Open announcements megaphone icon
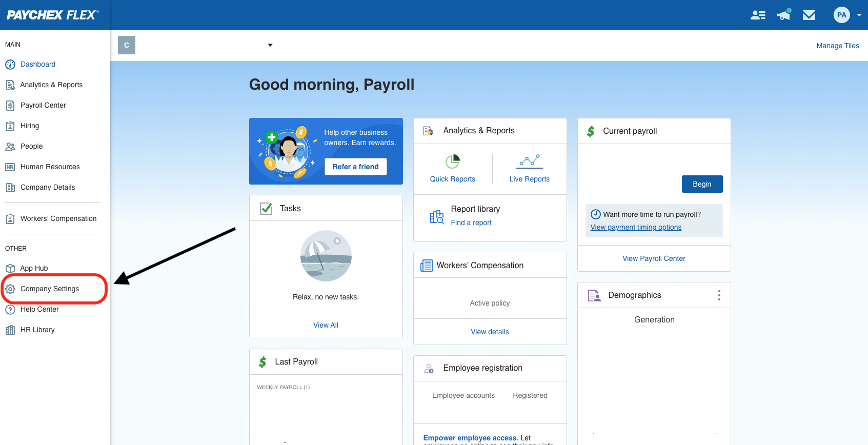Image resolution: width=868 pixels, height=445 pixels. tap(784, 14)
